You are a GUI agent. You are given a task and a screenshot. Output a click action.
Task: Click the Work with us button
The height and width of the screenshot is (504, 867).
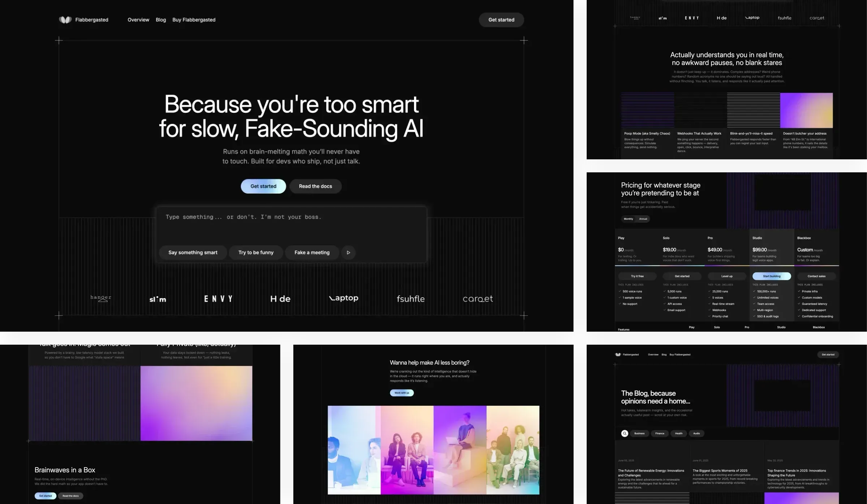click(402, 393)
